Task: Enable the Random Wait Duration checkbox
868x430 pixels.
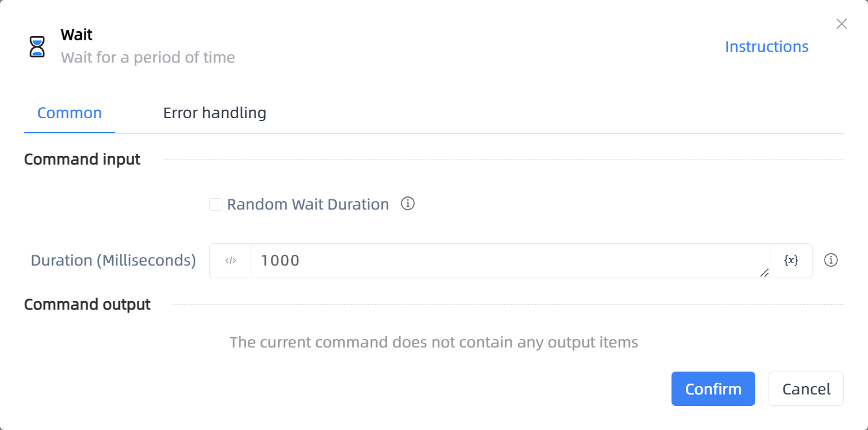Action: [x=216, y=205]
